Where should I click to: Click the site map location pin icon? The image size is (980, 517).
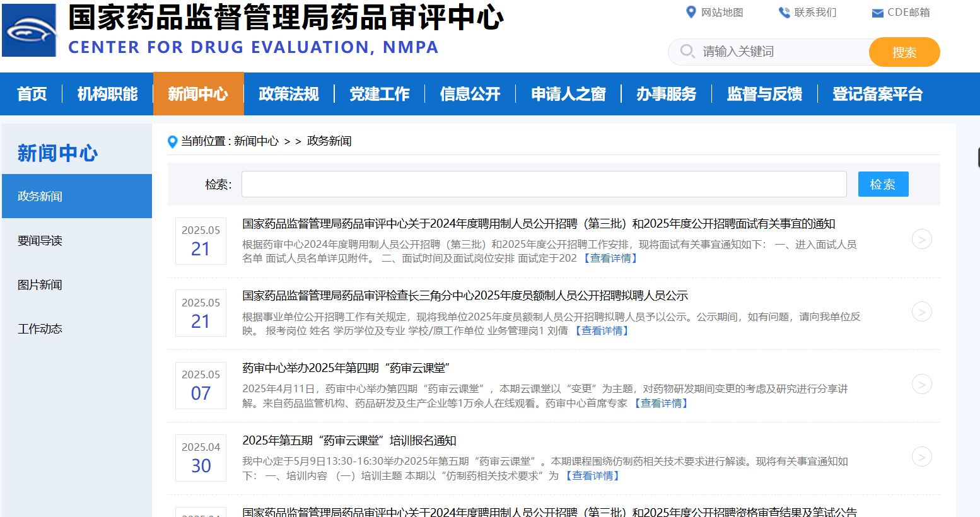tap(691, 12)
